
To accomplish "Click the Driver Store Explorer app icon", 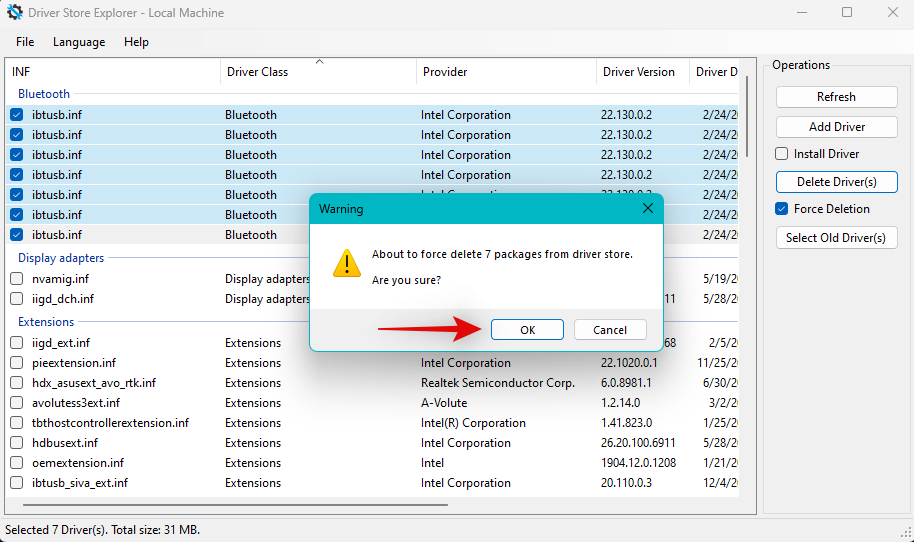I will [x=15, y=12].
